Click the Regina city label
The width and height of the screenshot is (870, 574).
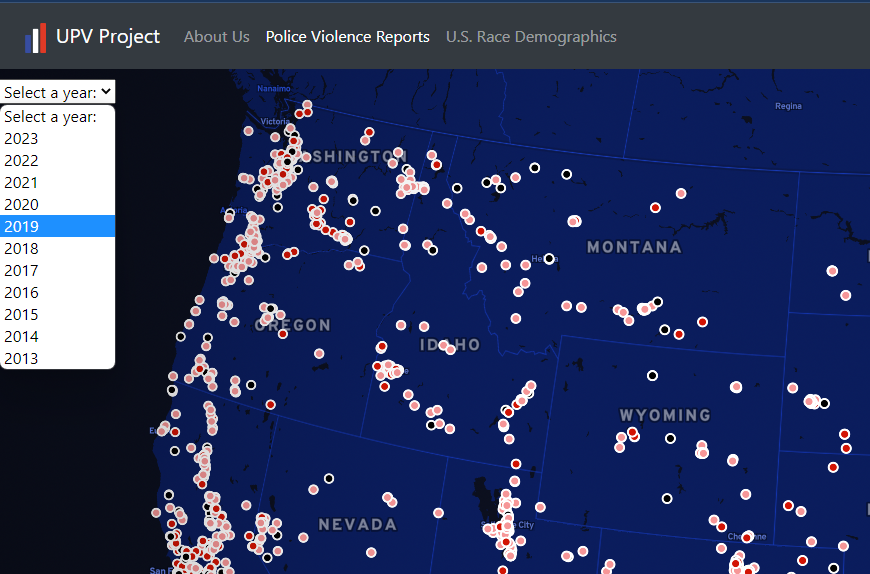click(x=788, y=106)
